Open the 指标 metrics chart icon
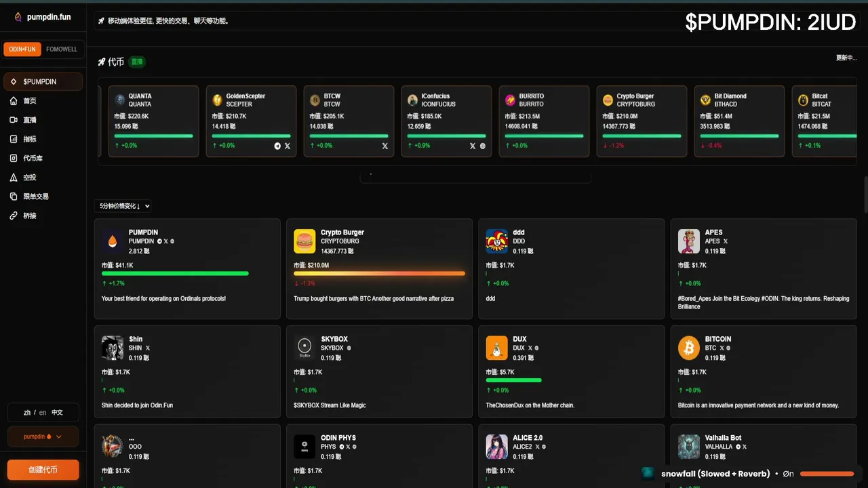This screenshot has width=868, height=488. coord(14,139)
